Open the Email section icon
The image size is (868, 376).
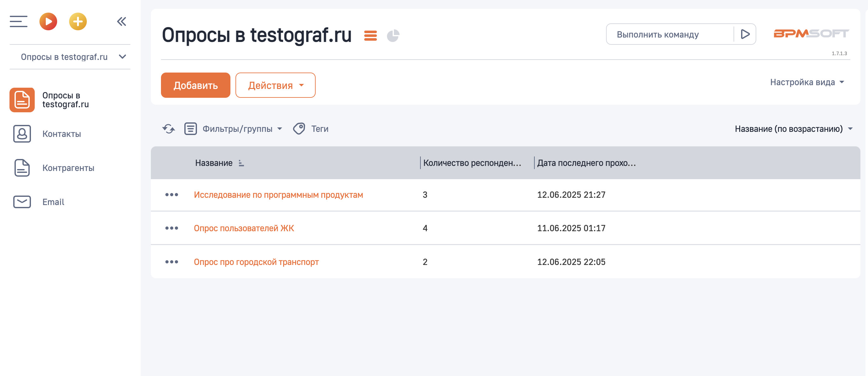click(22, 202)
